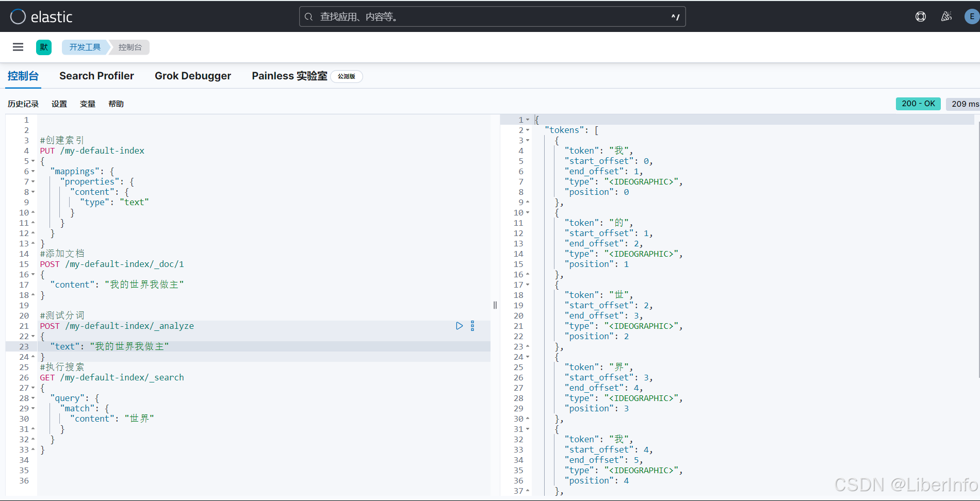This screenshot has height=501, width=980.
Task: Click the 开发工具 breadcrumb link
Action: pos(85,47)
